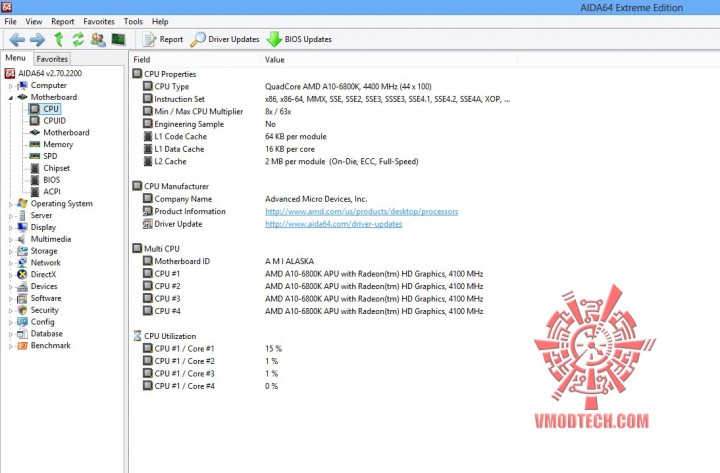Click the L1 Code Cache chip icon
Screen dimensions: 720x473
147,136
